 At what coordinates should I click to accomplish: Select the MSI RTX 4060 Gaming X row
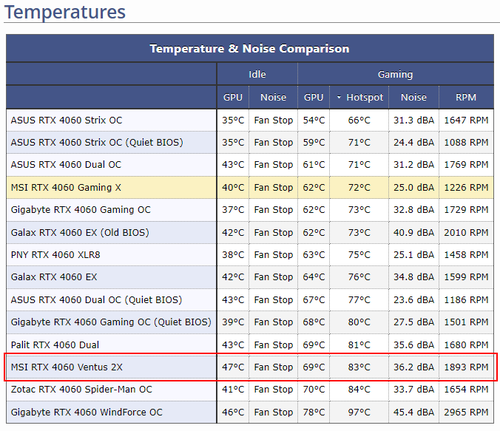(250, 187)
